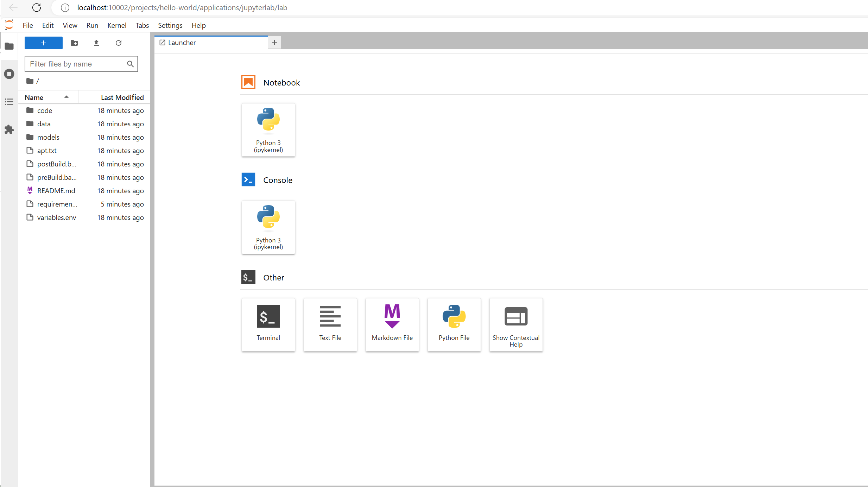
Task: Refresh the file browser list
Action: [119, 43]
